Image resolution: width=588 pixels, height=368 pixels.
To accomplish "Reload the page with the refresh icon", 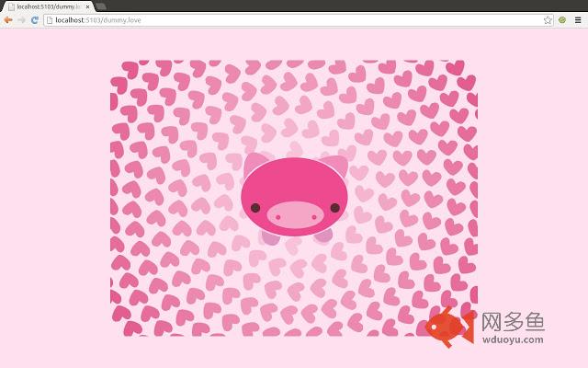I will [x=35, y=20].
